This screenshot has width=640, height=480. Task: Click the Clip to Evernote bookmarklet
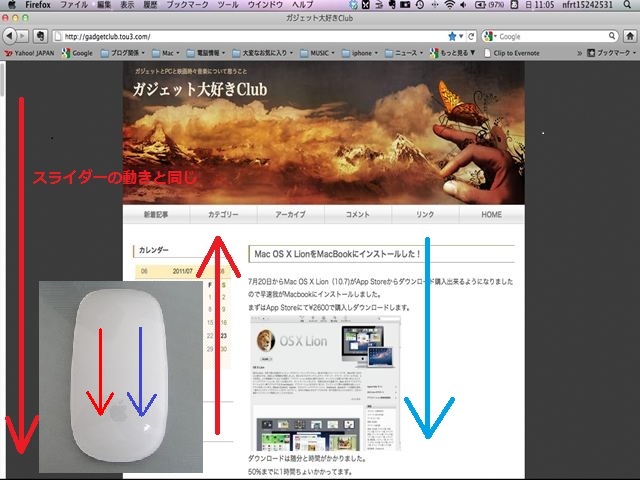(512, 53)
